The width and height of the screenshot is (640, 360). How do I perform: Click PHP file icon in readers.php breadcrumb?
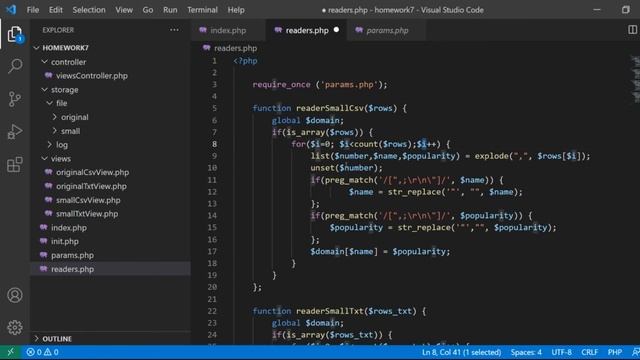207,48
